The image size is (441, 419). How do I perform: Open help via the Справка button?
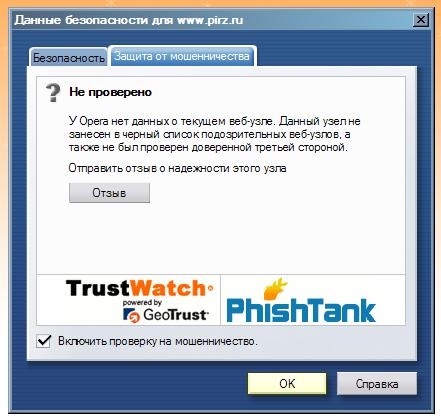coord(377,384)
